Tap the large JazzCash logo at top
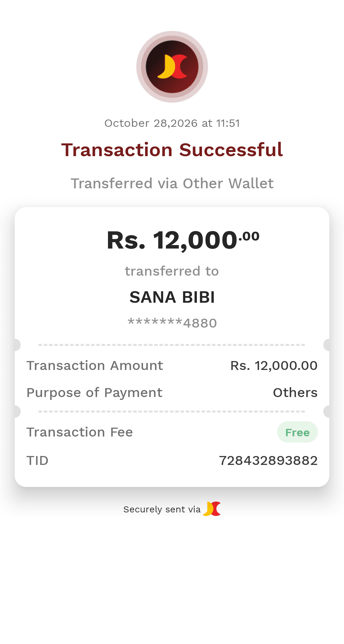The width and height of the screenshot is (344, 644). [x=172, y=67]
